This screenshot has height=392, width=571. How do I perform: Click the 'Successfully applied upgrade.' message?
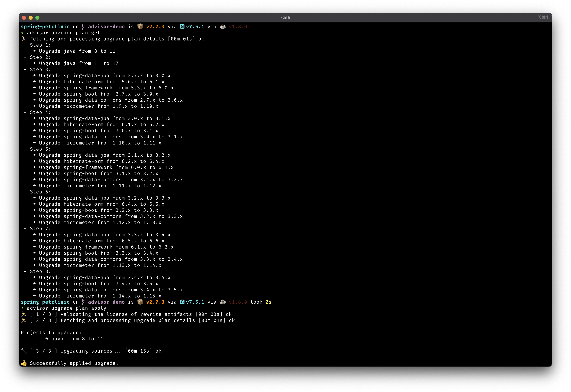(x=74, y=363)
